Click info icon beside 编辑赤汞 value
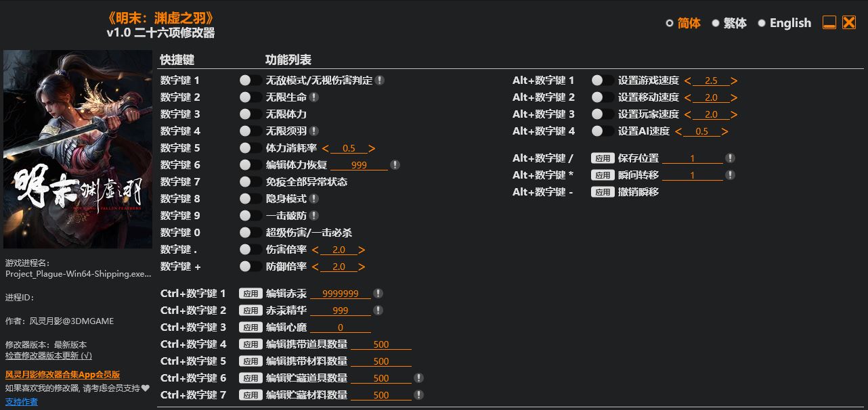868x410 pixels. [x=378, y=294]
